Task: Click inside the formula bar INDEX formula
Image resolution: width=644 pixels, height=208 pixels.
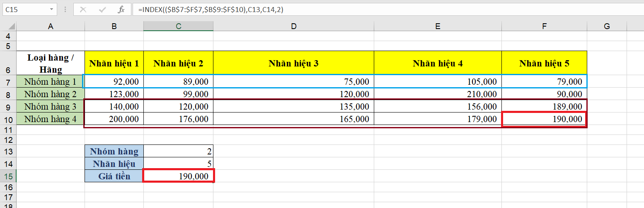Action: [373, 9]
